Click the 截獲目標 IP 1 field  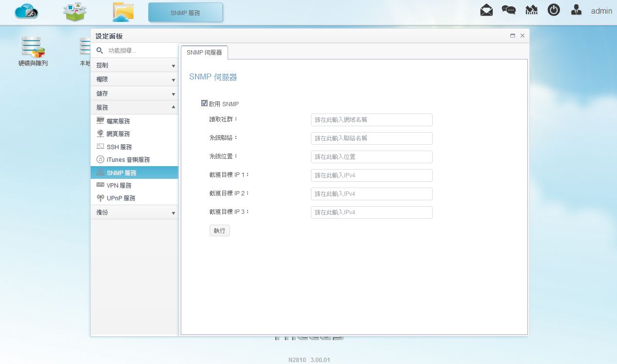click(372, 175)
